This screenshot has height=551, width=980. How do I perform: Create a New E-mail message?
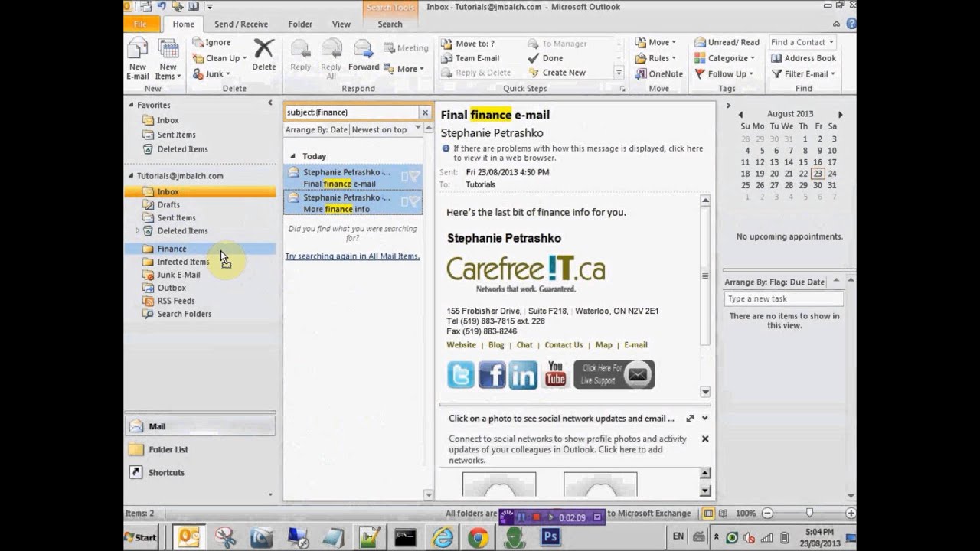point(137,59)
